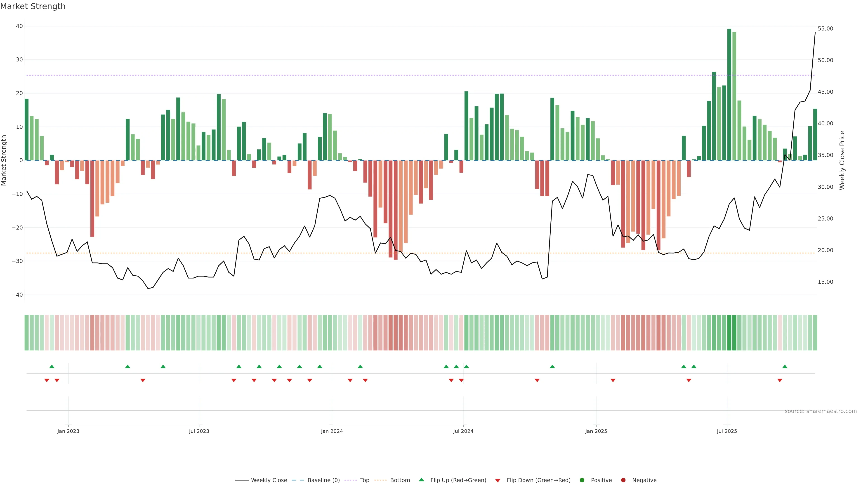
Task: Click the Jan 2024 x-axis label
Action: 332,431
